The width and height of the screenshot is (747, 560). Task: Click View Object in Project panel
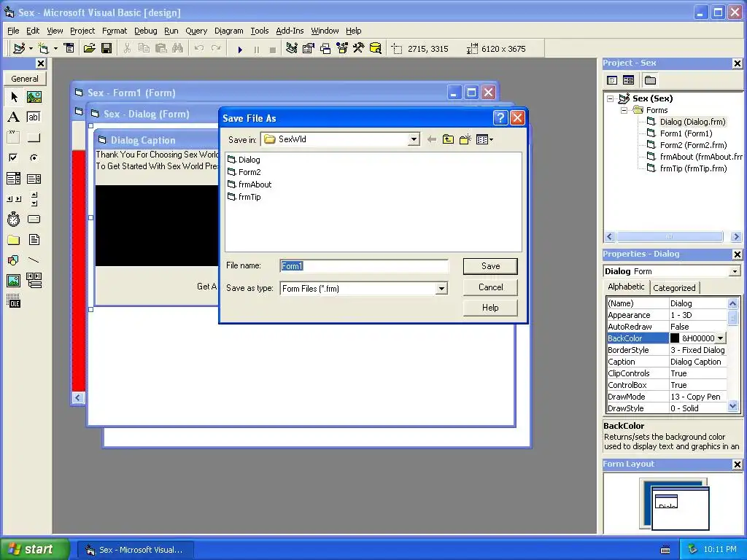pos(628,80)
